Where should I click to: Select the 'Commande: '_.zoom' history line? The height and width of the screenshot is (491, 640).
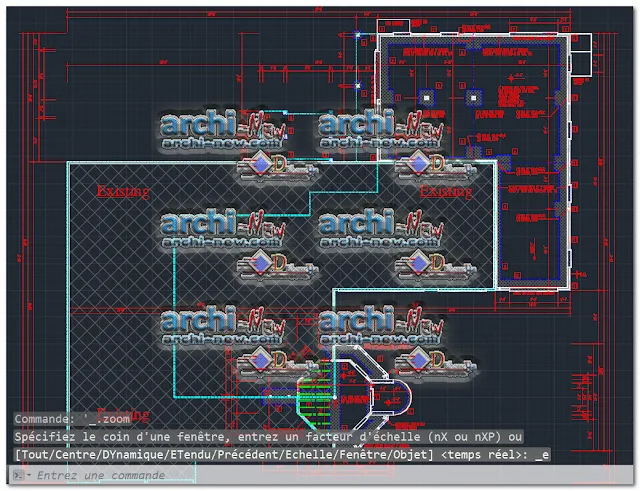coord(72,419)
